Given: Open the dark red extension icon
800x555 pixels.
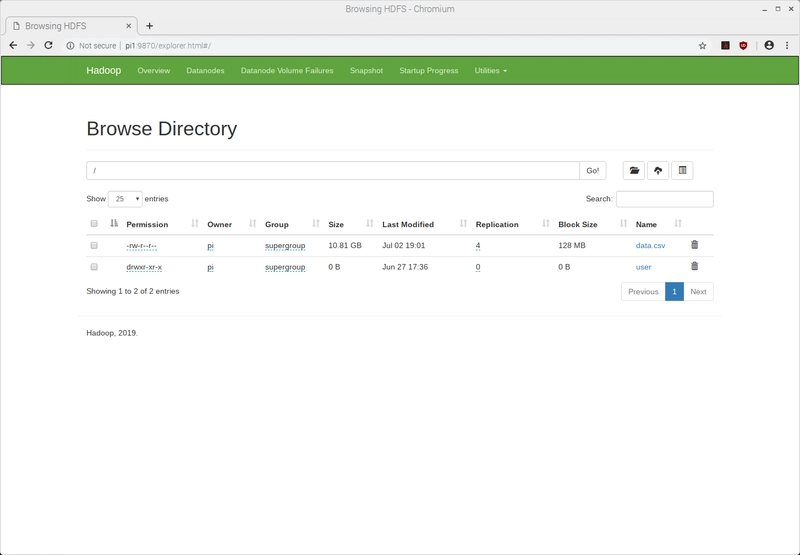Looking at the screenshot, I should [725, 45].
